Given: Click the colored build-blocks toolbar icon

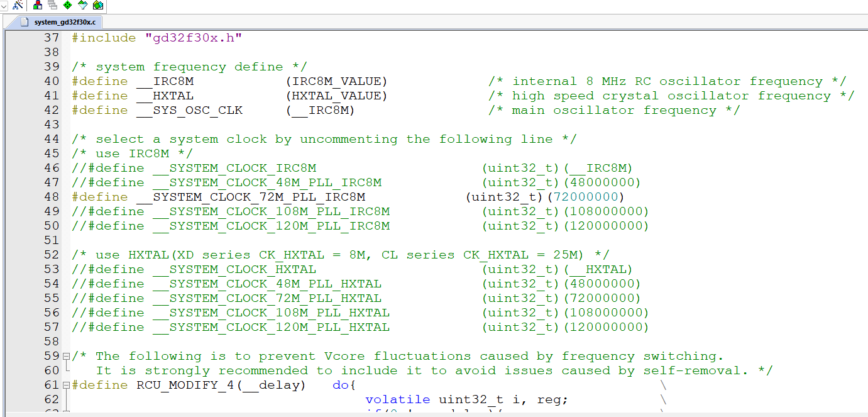Looking at the screenshot, I should 36,5.
